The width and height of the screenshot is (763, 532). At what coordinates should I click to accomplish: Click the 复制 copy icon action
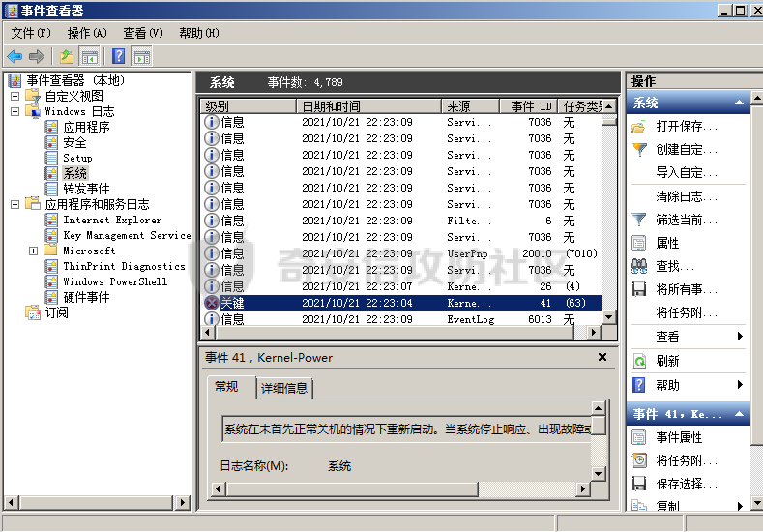639,505
